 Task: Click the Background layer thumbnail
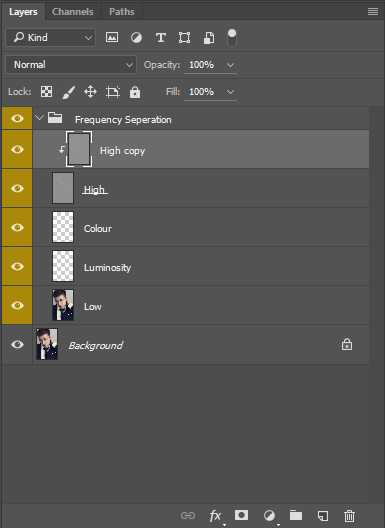click(x=47, y=344)
